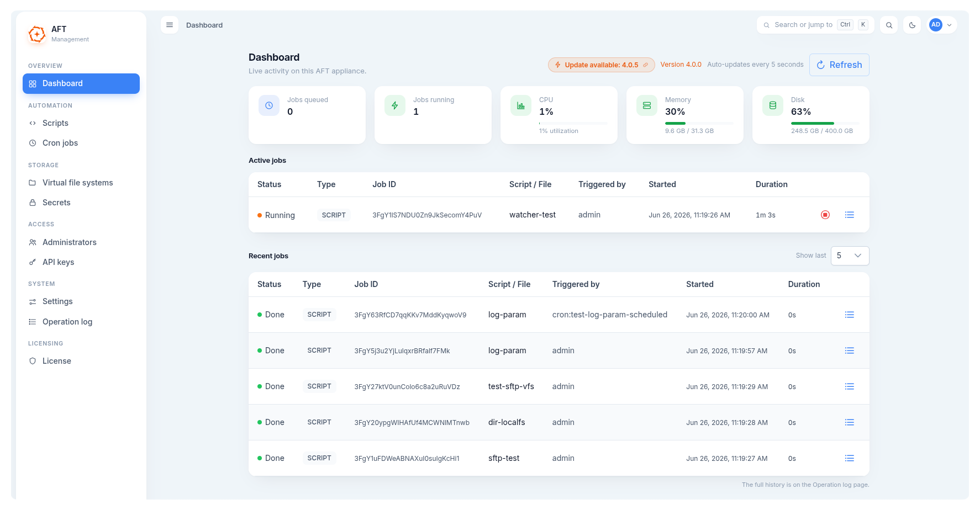Open Virtual file systems page
This screenshot has width=980, height=510.
[x=81, y=183]
